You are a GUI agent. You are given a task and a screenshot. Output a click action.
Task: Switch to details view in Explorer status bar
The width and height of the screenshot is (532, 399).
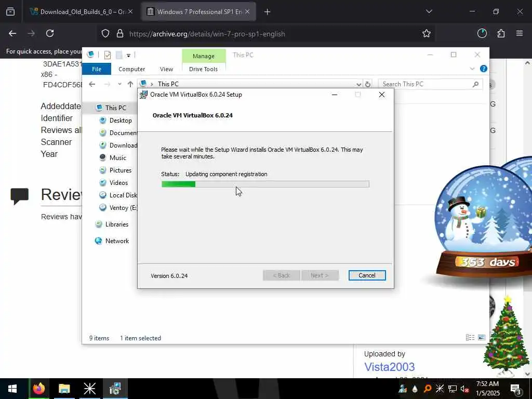pos(470,338)
